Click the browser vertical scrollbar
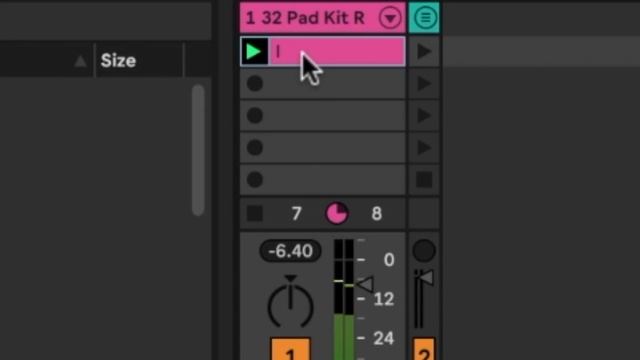 pyautogui.click(x=198, y=150)
